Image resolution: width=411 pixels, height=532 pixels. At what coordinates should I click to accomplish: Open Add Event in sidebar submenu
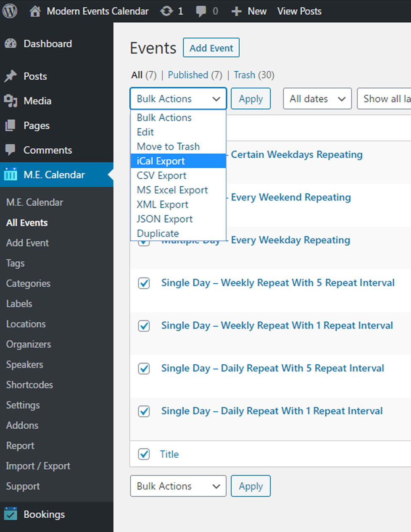[27, 243]
